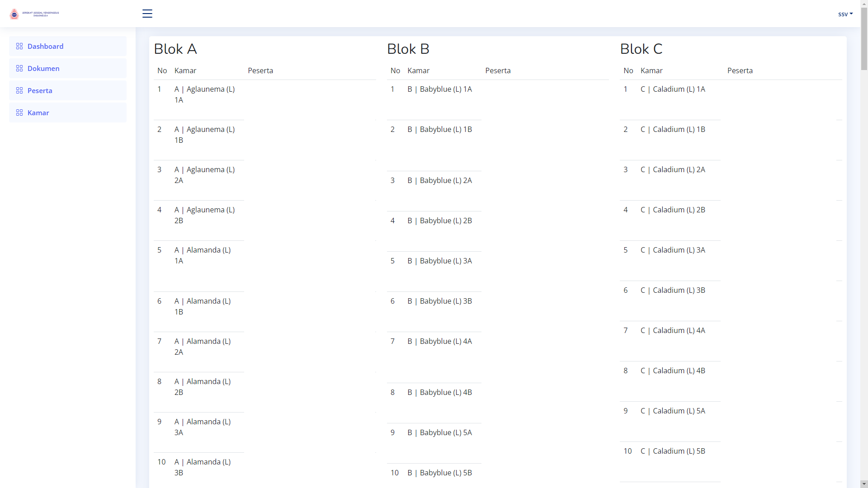868x488 pixels.
Task: Click Peserta column header in Blok C
Action: 740,70
